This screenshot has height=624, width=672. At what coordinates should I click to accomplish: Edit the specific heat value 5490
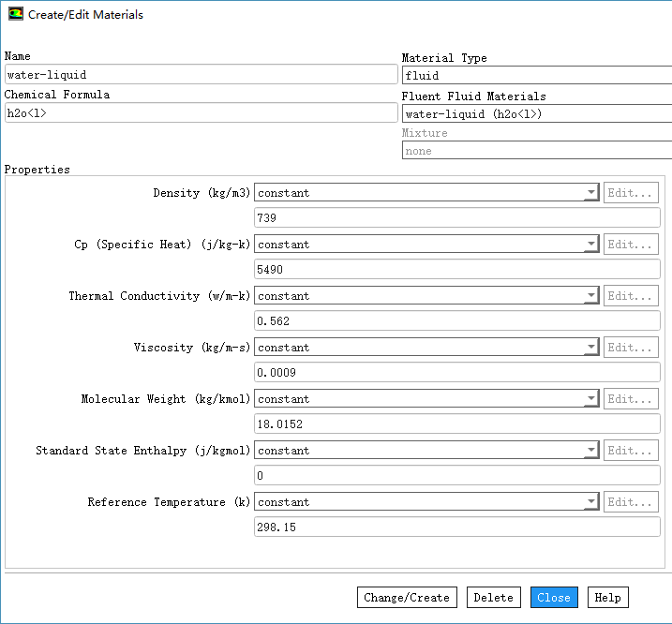[x=456, y=270]
